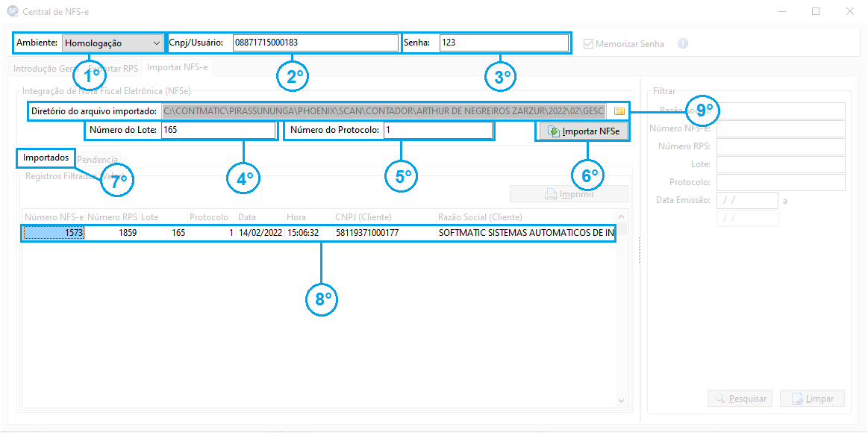This screenshot has height=433, width=868.
Task: Click the grid scrollbar down arrow
Action: (x=621, y=399)
